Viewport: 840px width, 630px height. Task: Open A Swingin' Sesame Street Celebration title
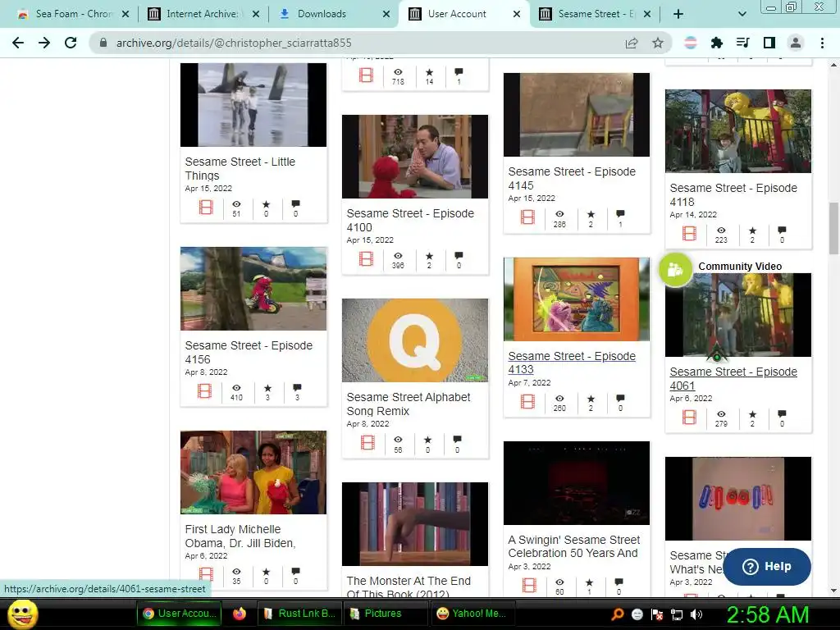(x=573, y=546)
